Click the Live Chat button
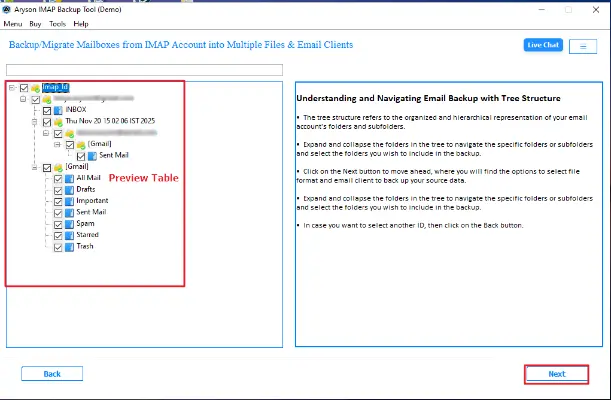 point(543,45)
